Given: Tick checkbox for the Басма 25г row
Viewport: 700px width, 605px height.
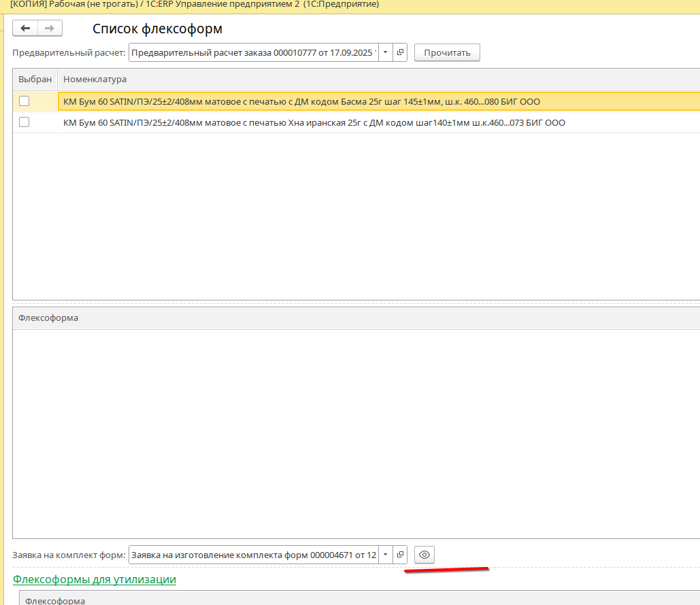Looking at the screenshot, I should [24, 101].
